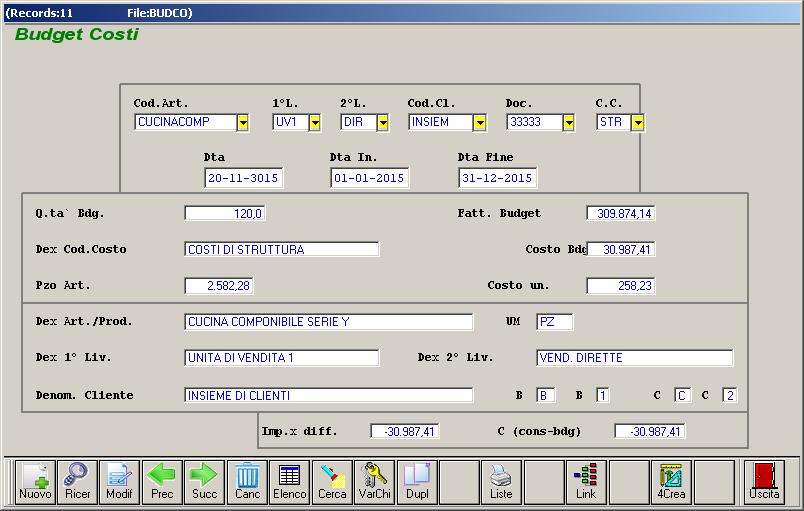804x511 pixels.
Task: Click the empty toolbar button right of 4Crea
Action: [714, 482]
